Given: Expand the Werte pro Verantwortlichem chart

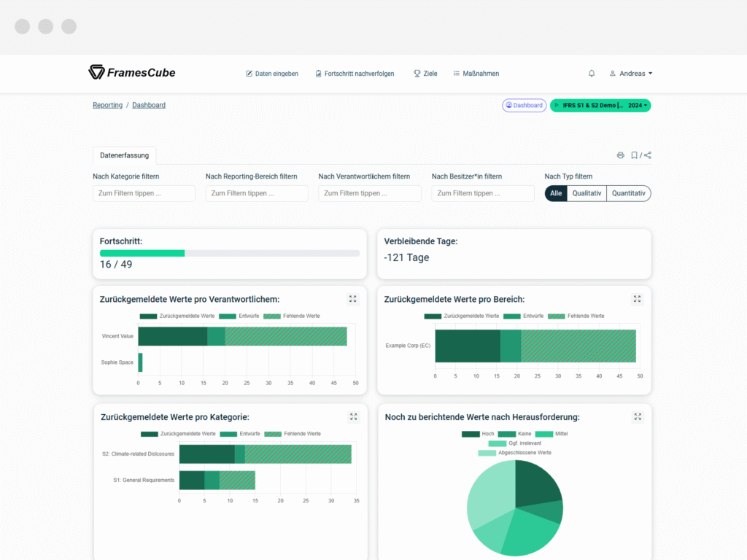Looking at the screenshot, I should 353,299.
